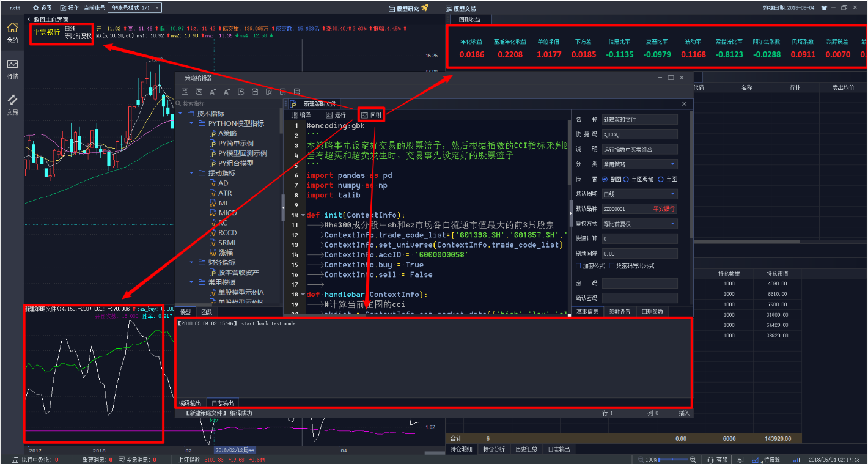Go to 我的 home sidebar icon
This screenshot has height=464, width=868.
tap(12, 32)
